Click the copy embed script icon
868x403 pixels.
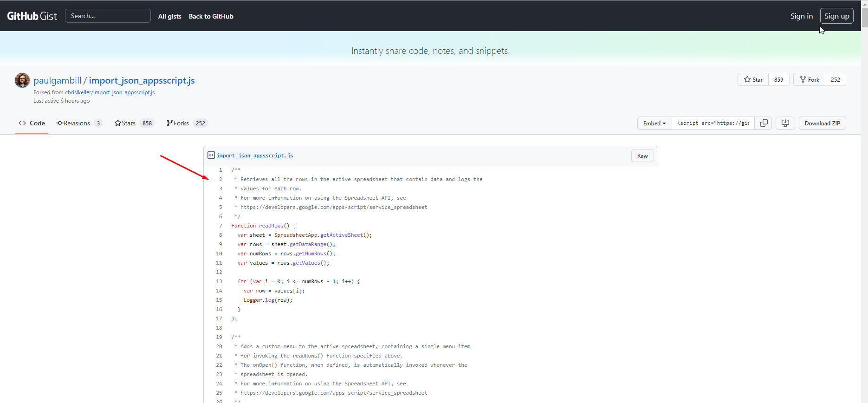(764, 123)
